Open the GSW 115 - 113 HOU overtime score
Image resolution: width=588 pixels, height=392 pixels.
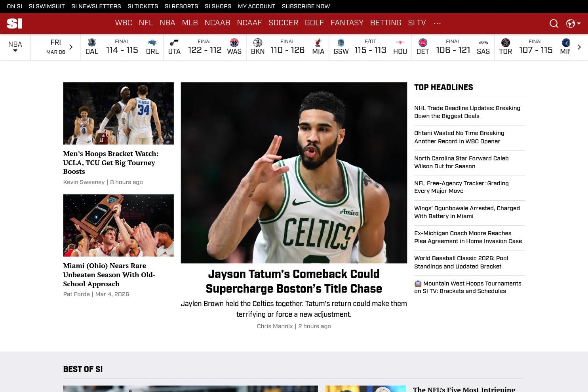point(370,47)
